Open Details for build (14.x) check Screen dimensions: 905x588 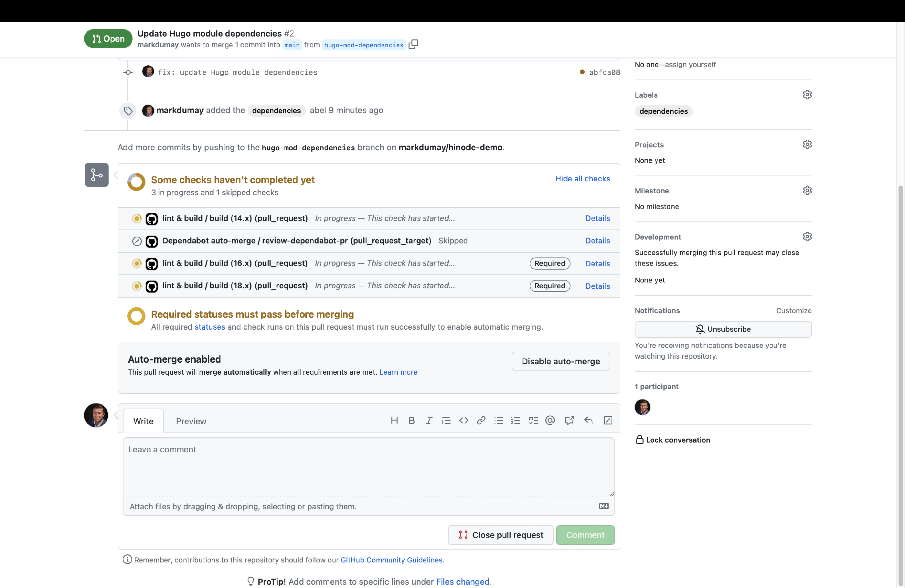[x=597, y=218]
